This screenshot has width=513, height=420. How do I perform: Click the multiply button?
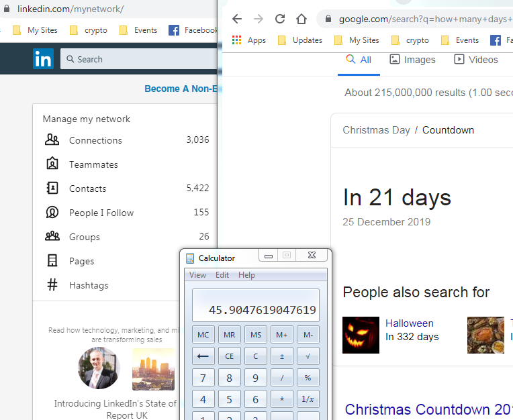282,399
